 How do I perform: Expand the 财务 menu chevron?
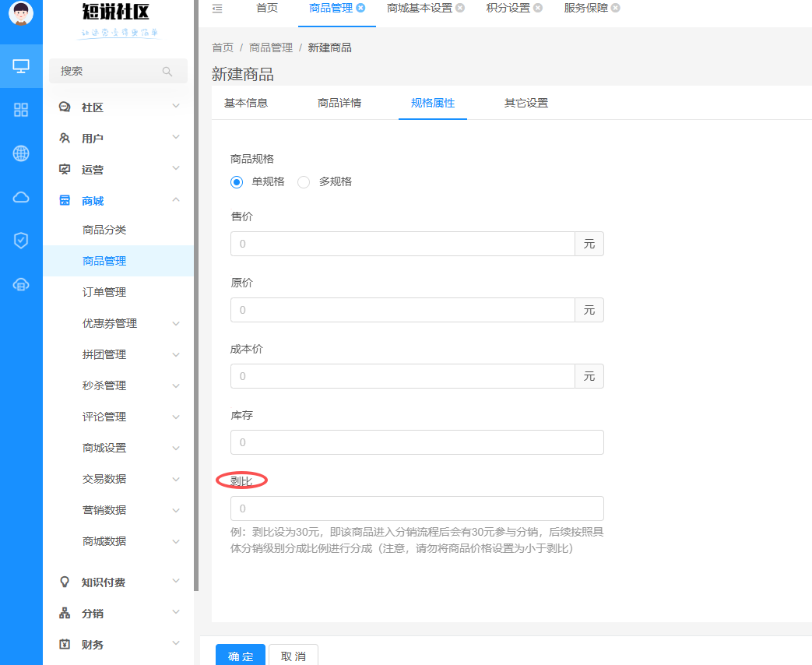(x=176, y=643)
